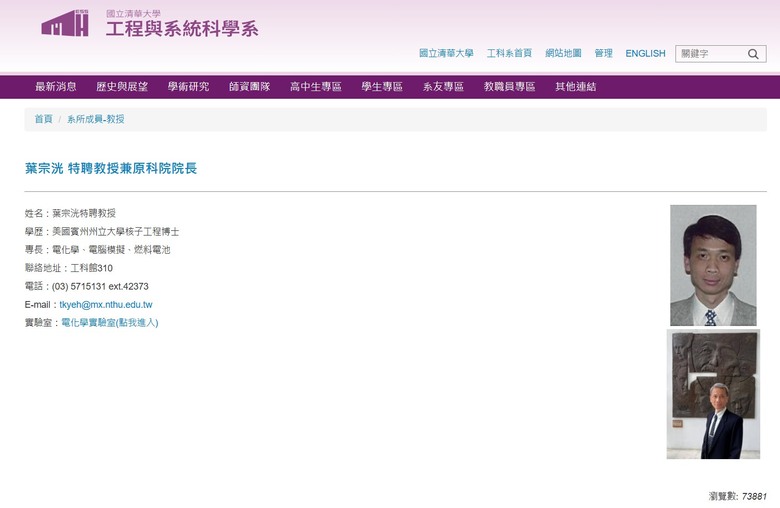
Task: Switch to ENGLISH version
Action: pos(645,53)
